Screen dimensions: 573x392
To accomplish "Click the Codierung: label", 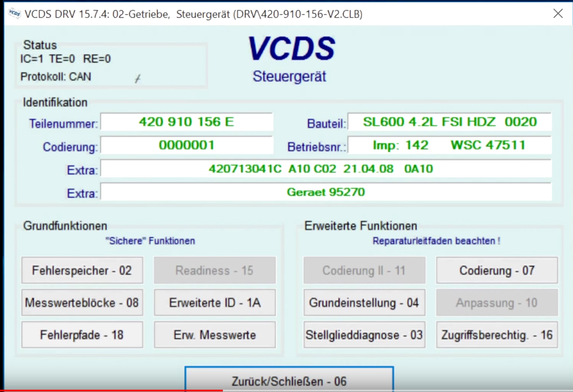I will tap(70, 147).
